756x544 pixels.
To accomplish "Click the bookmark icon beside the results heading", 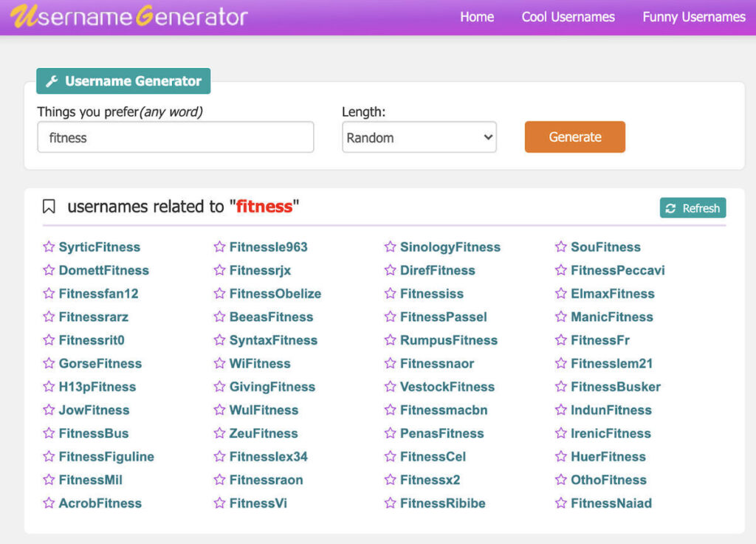I will (48, 207).
